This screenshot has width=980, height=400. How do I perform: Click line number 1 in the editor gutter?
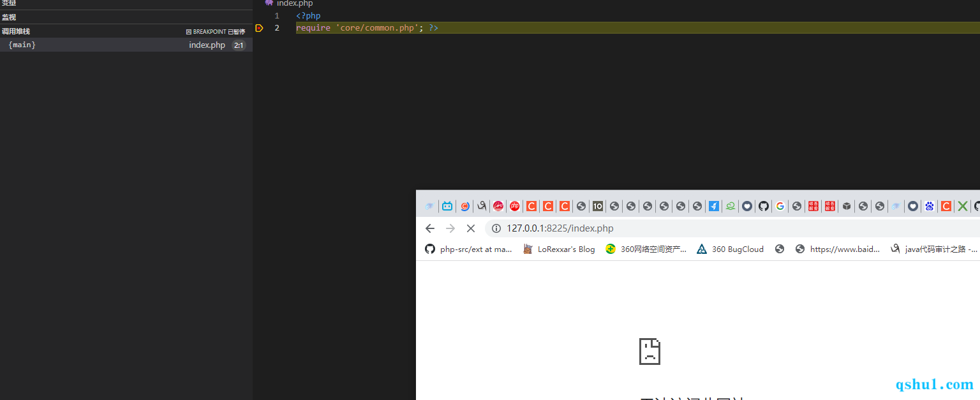(x=277, y=16)
